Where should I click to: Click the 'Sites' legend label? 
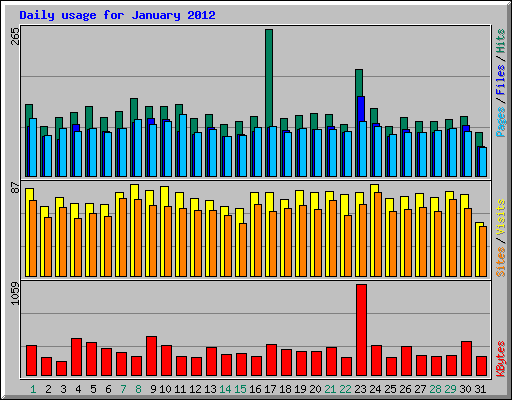[x=500, y=262]
